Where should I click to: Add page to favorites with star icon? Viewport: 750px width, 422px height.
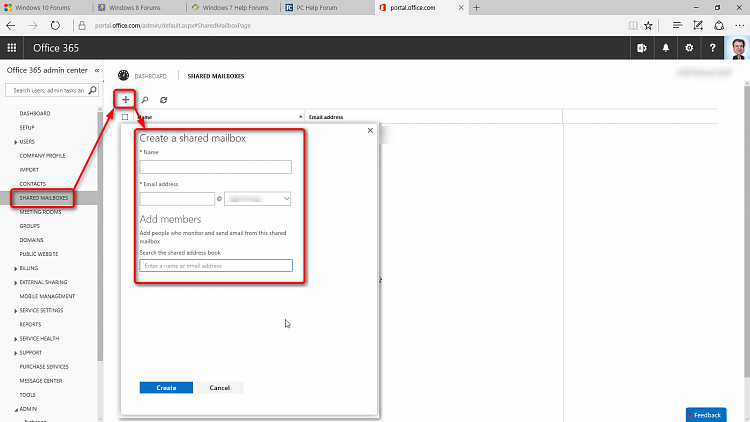point(648,25)
